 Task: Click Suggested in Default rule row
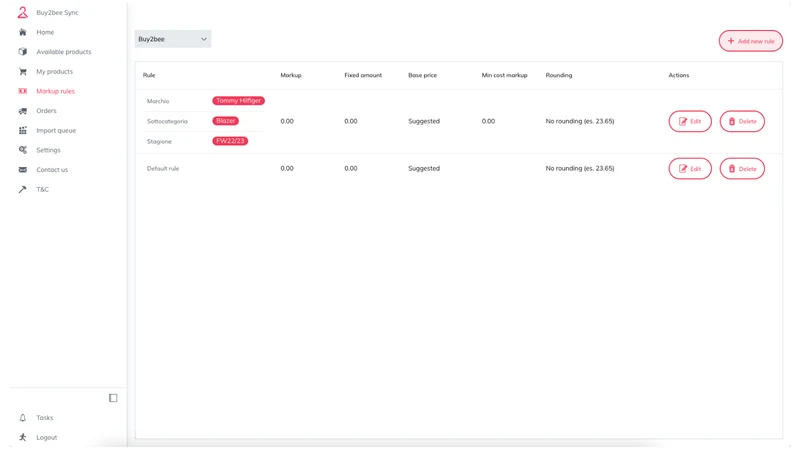click(x=423, y=168)
